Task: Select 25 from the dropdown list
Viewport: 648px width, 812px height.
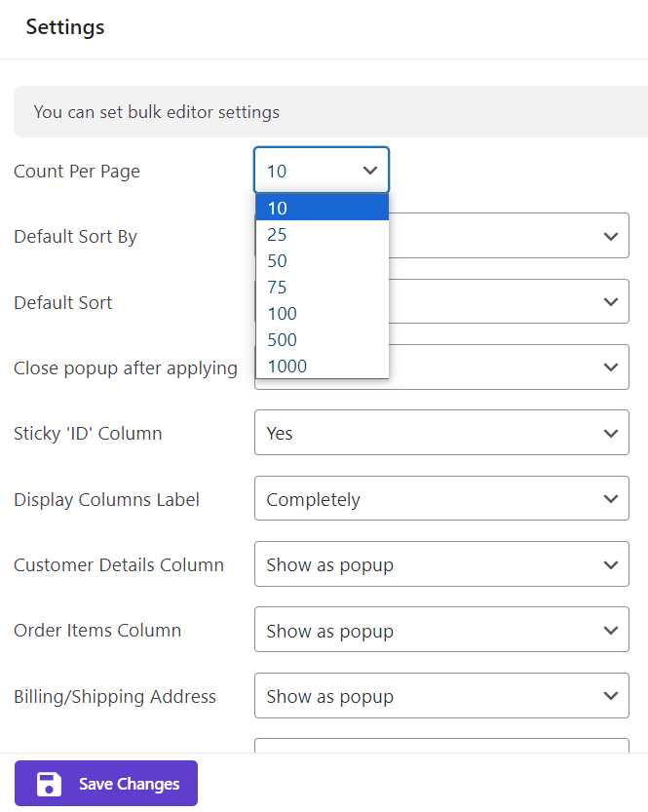Action: click(322, 235)
